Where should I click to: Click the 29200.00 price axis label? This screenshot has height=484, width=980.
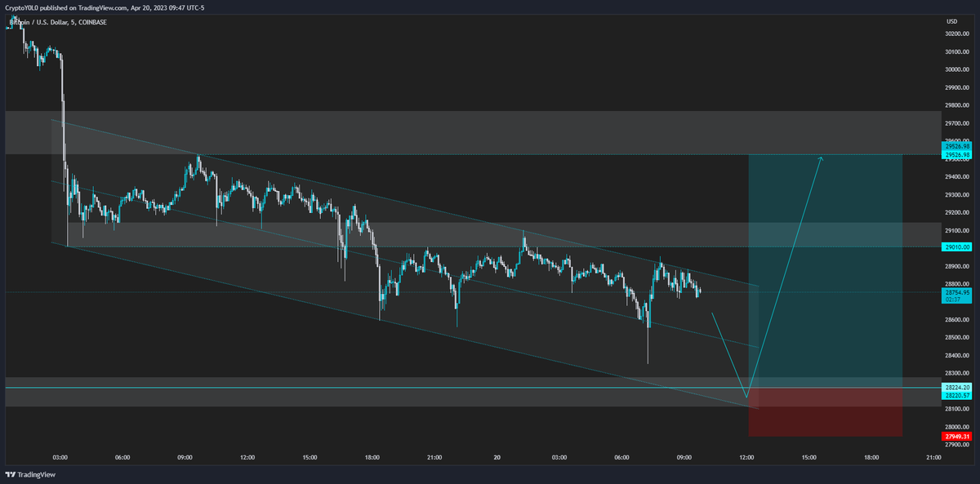pos(957,213)
